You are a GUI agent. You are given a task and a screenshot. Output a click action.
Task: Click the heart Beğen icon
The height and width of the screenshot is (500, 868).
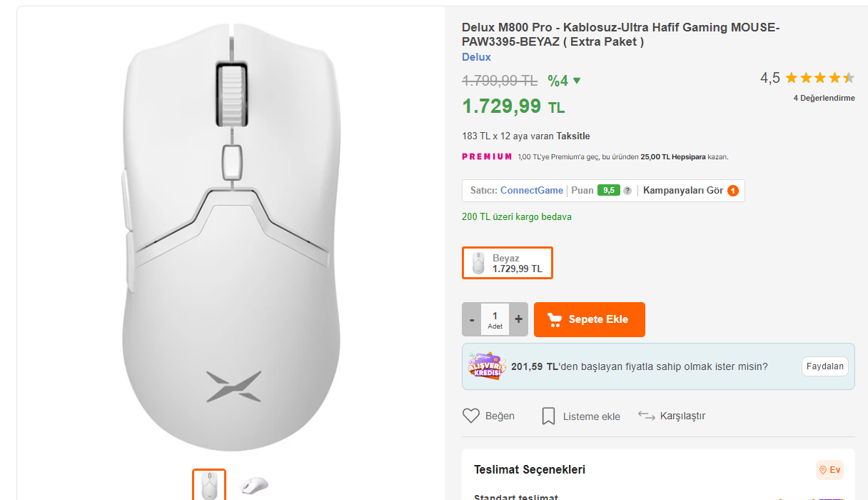coord(471,416)
